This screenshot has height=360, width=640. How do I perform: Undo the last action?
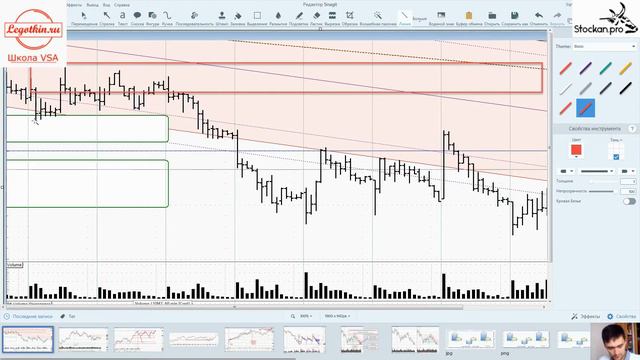[x=539, y=18]
